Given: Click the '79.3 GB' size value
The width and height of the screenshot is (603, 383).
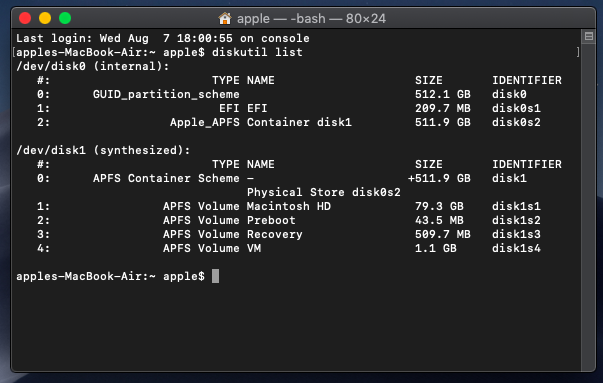Looking at the screenshot, I should [x=439, y=206].
